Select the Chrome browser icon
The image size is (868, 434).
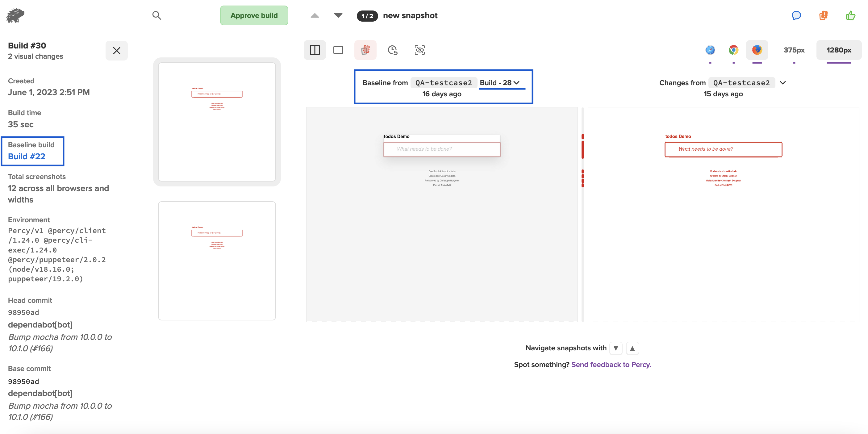pos(733,50)
